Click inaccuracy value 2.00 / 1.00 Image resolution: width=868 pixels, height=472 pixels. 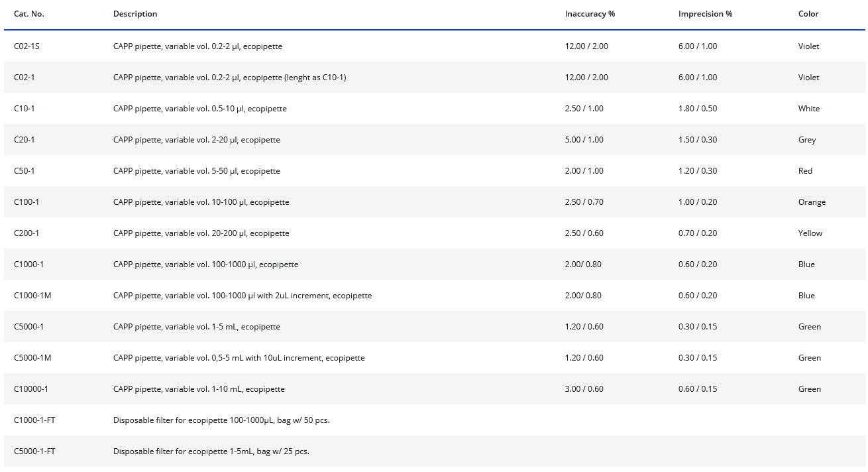[x=584, y=171]
